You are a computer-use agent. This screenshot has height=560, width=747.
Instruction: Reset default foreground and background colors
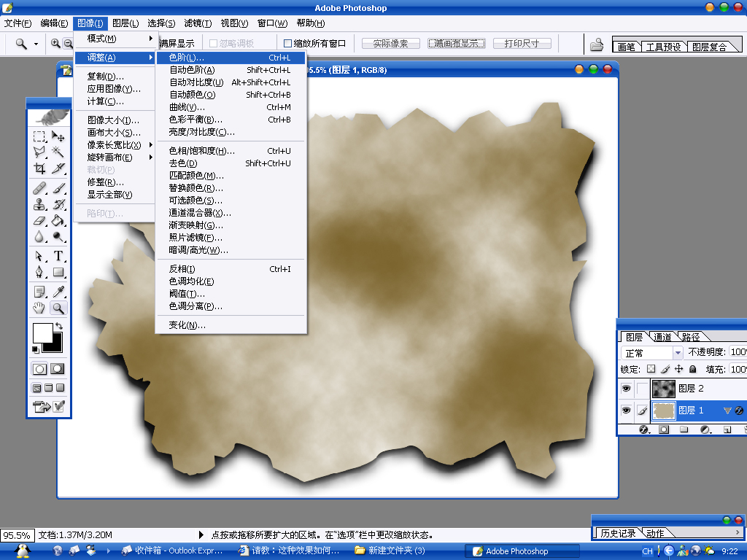click(35, 349)
